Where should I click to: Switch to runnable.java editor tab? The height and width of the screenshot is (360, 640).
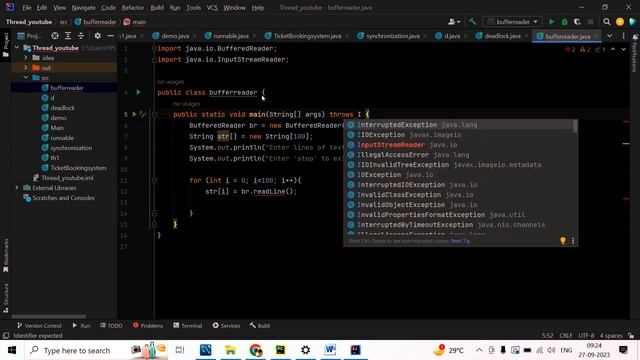[231, 36]
